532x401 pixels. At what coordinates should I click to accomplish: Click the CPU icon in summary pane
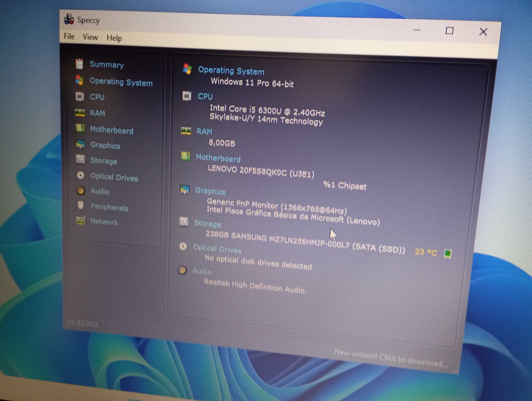click(x=187, y=96)
